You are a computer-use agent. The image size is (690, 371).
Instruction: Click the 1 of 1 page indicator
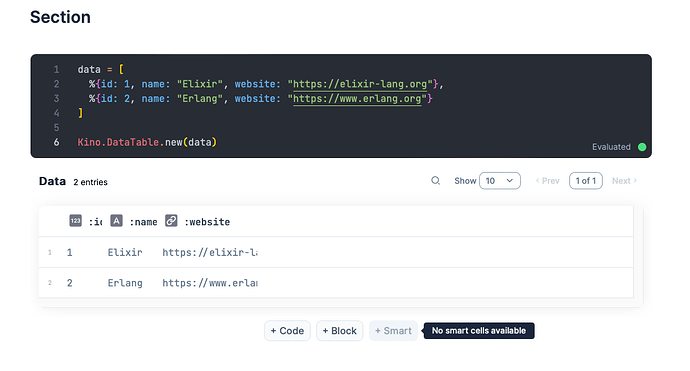click(586, 181)
